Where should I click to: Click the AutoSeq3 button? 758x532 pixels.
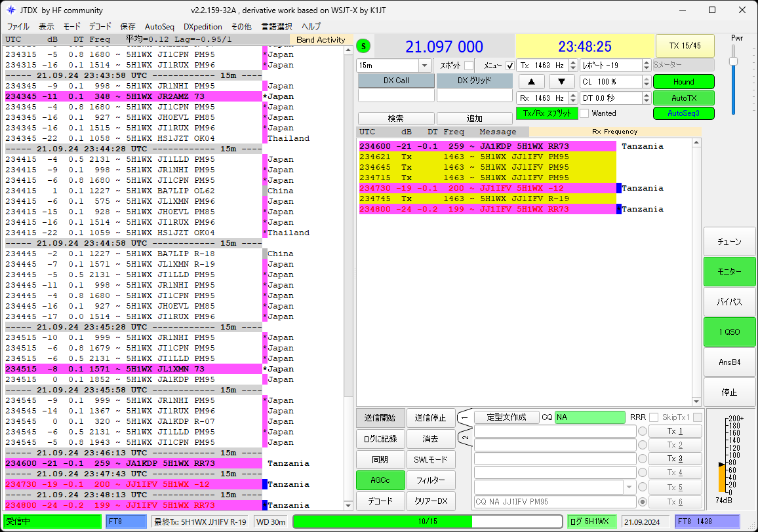click(x=683, y=113)
